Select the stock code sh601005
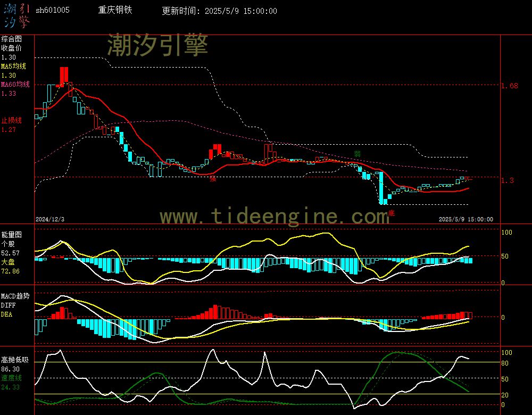532x415 pixels. pos(53,10)
